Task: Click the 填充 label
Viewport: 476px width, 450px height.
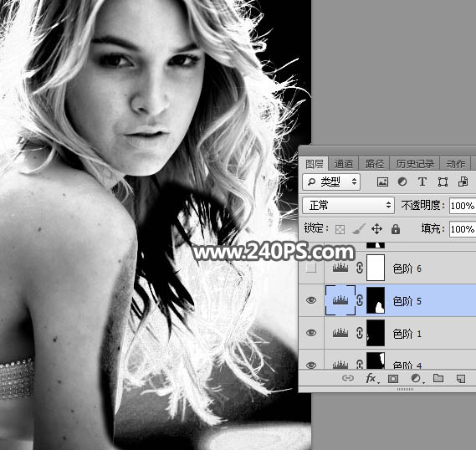Action: [x=432, y=229]
